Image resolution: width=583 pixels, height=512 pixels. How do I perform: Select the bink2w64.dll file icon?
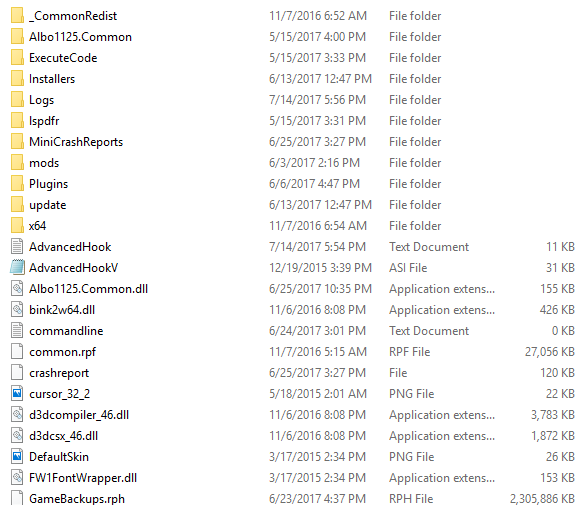click(x=17, y=310)
